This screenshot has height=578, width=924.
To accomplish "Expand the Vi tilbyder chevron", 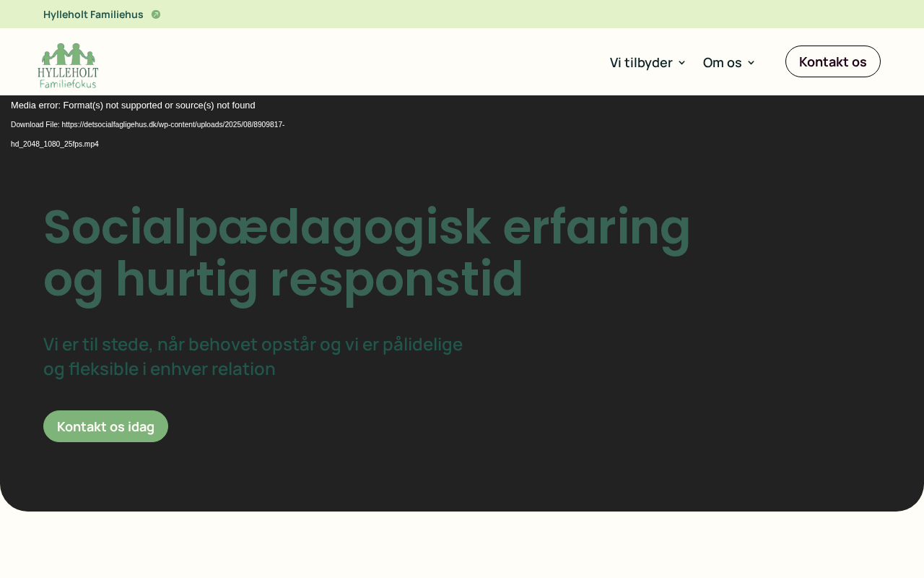I will coord(681,63).
